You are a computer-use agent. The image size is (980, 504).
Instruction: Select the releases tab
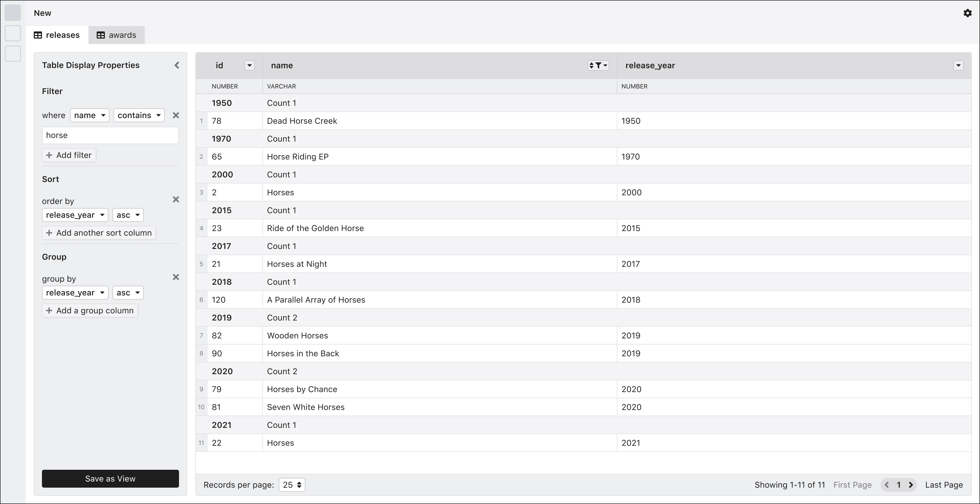pos(57,35)
